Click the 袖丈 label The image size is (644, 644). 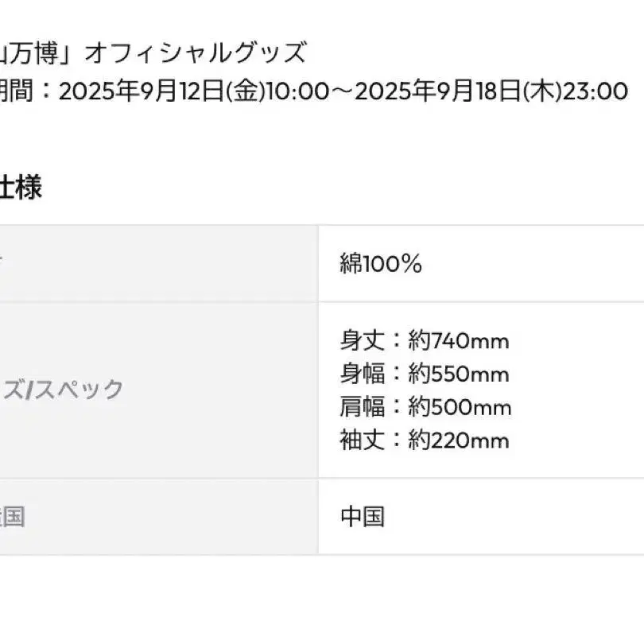click(x=363, y=440)
